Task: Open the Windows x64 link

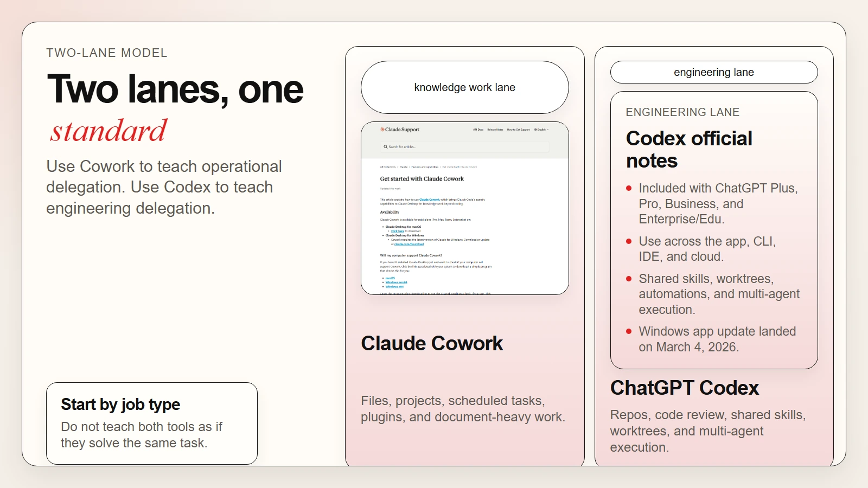Action: [x=394, y=287]
